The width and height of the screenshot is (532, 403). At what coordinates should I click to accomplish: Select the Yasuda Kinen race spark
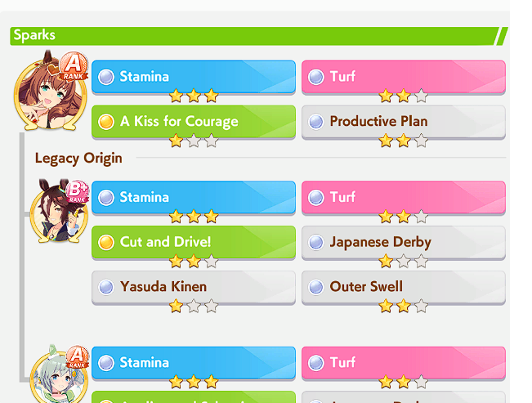194,288
